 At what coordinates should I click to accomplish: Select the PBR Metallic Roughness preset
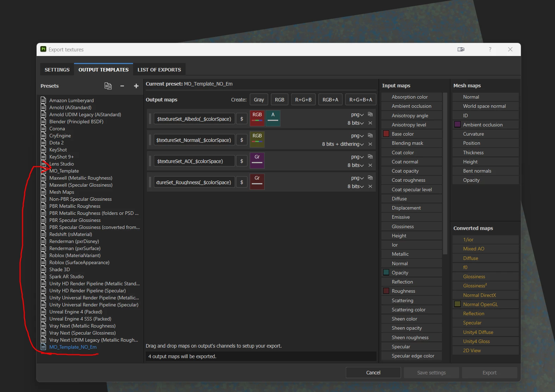75,206
